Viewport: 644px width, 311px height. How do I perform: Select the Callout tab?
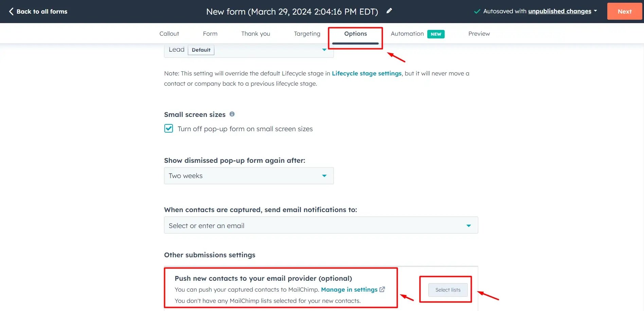(169, 33)
